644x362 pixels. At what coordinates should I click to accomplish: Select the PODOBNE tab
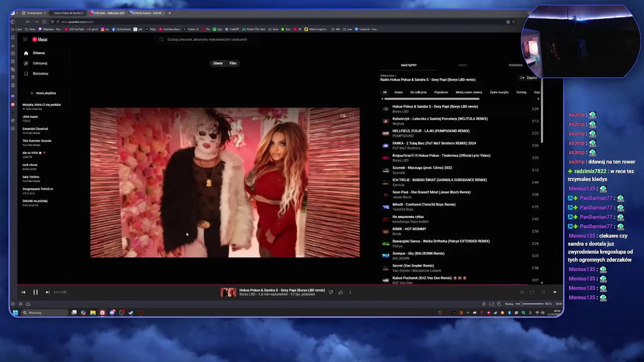point(516,65)
